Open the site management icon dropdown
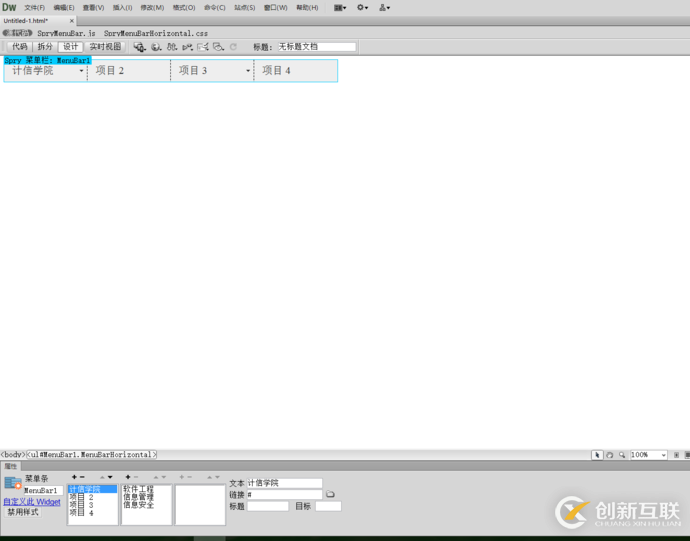 pos(384,7)
